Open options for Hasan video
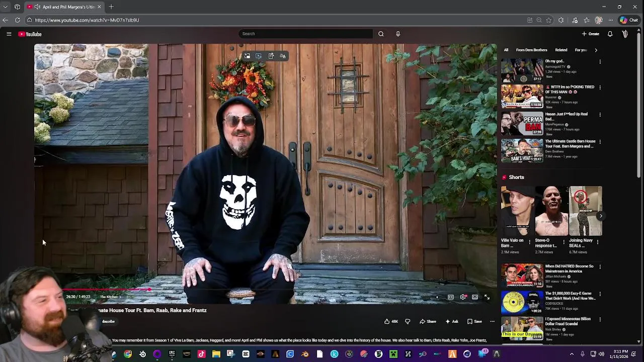The width and height of the screenshot is (644, 362). [x=600, y=114]
